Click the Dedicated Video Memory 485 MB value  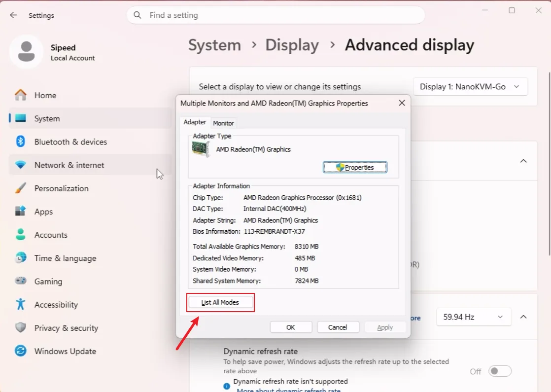[x=305, y=258]
